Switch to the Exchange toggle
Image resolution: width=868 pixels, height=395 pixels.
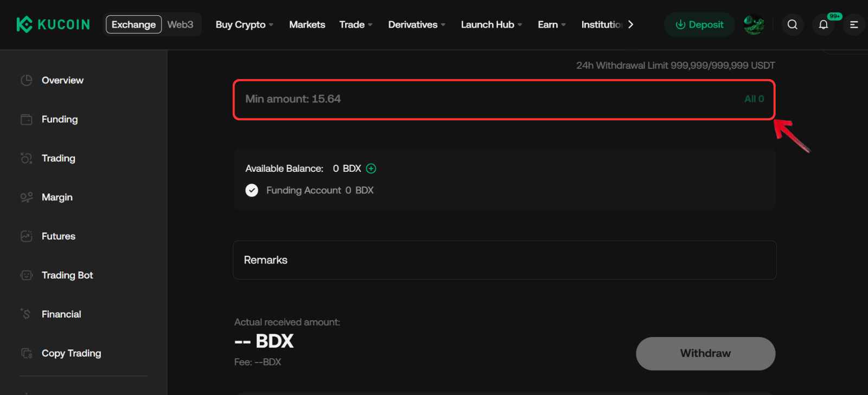click(133, 24)
